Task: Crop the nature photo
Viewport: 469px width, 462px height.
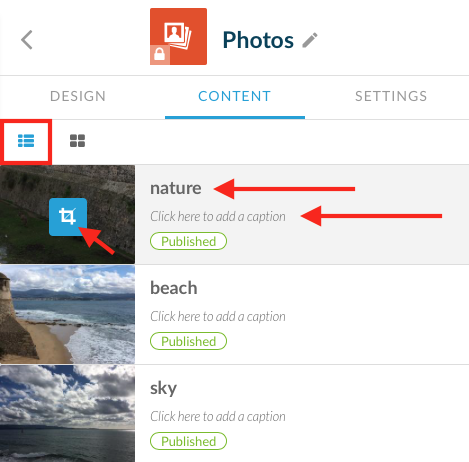Action: [x=68, y=217]
